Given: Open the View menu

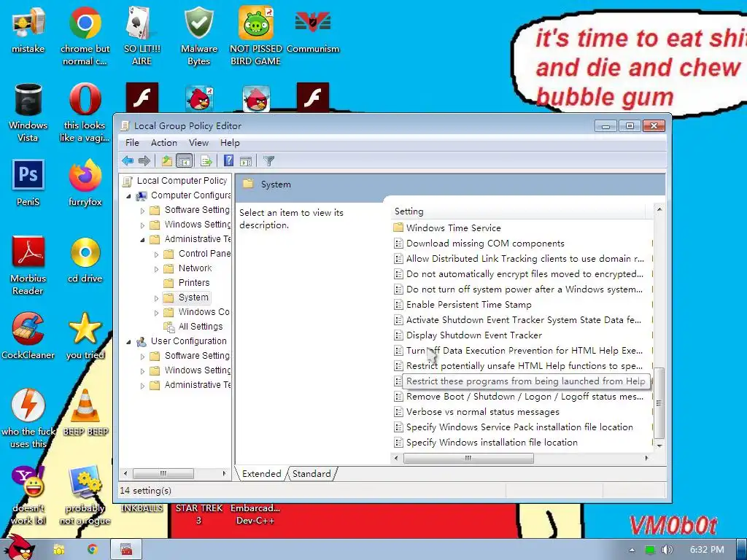Looking at the screenshot, I should click(198, 142).
